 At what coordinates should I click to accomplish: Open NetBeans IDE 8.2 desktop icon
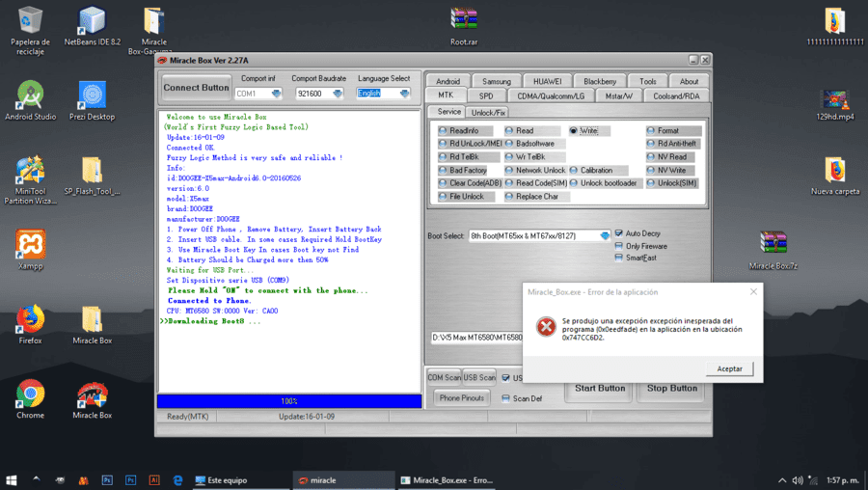pos(92,26)
